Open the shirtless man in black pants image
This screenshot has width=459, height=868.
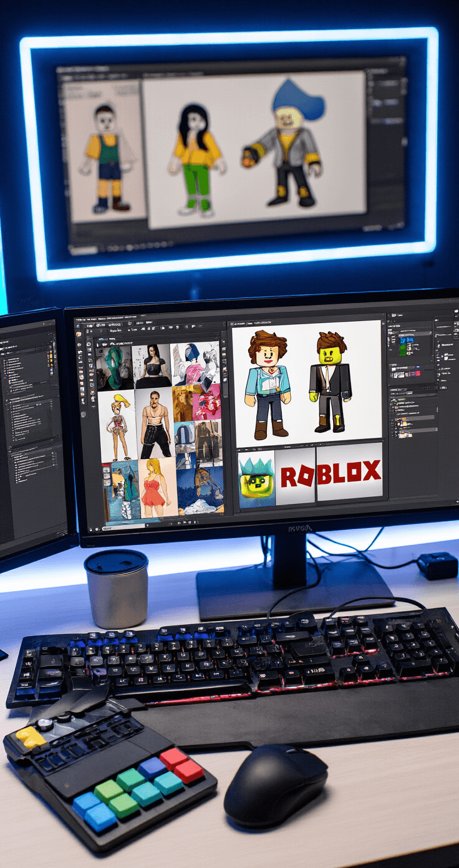154,423
